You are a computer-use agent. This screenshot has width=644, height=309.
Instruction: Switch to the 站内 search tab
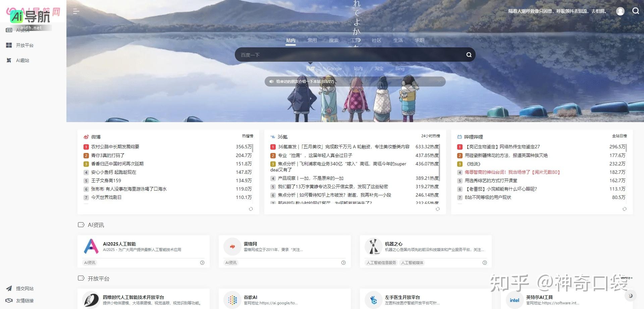point(290,40)
